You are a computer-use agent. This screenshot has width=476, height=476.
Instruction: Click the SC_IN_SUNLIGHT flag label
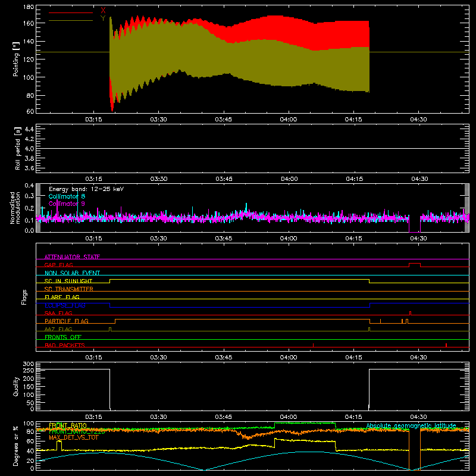pyautogui.click(x=68, y=281)
